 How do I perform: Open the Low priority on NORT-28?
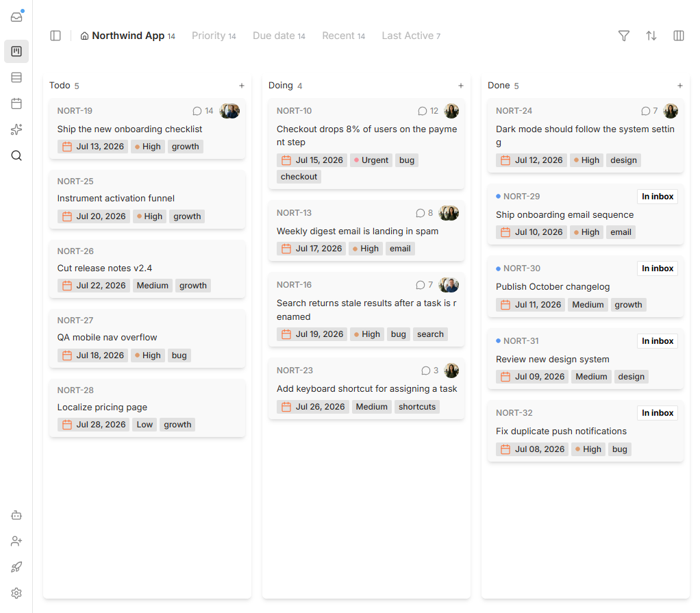[145, 425]
